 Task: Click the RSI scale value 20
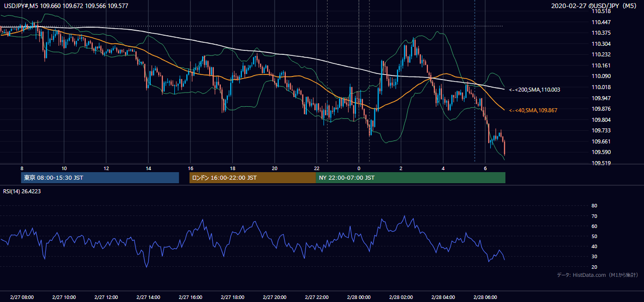pos(594,267)
